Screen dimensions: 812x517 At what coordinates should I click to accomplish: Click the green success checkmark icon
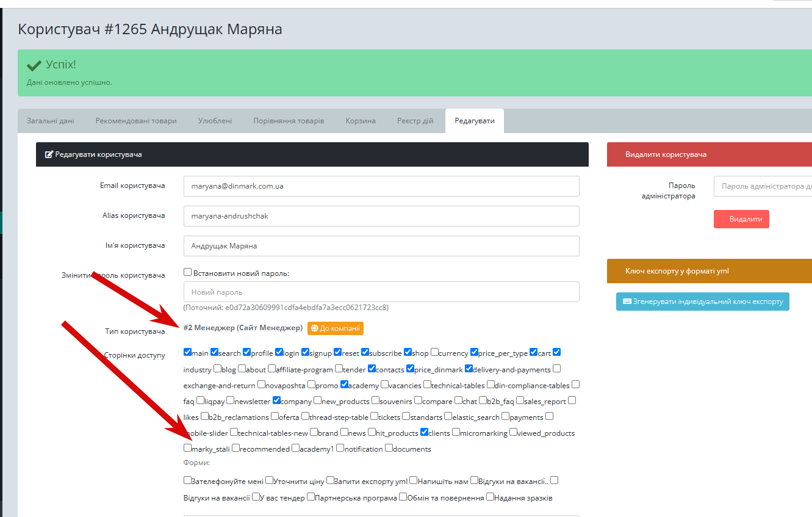coord(34,65)
